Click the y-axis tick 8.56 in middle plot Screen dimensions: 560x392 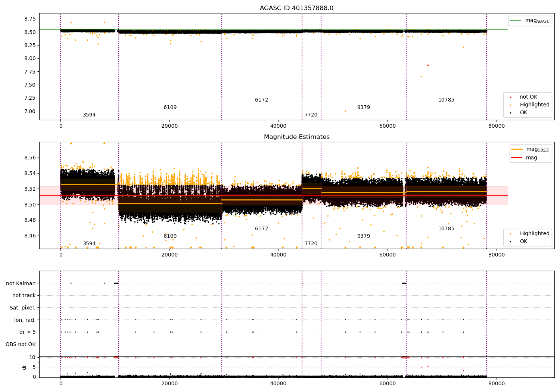[29, 158]
